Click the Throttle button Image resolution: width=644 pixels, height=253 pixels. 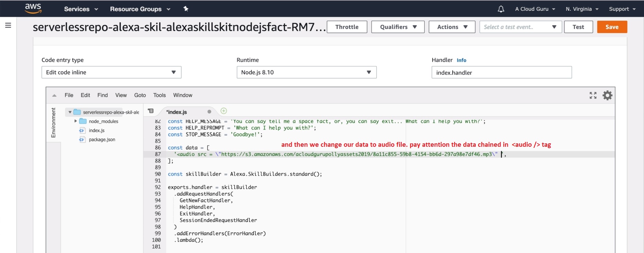347,27
